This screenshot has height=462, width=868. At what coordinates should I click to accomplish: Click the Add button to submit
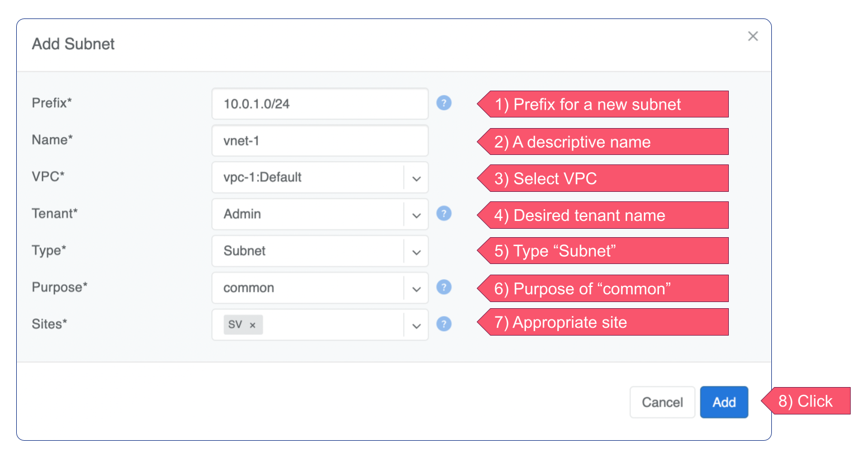coord(724,402)
